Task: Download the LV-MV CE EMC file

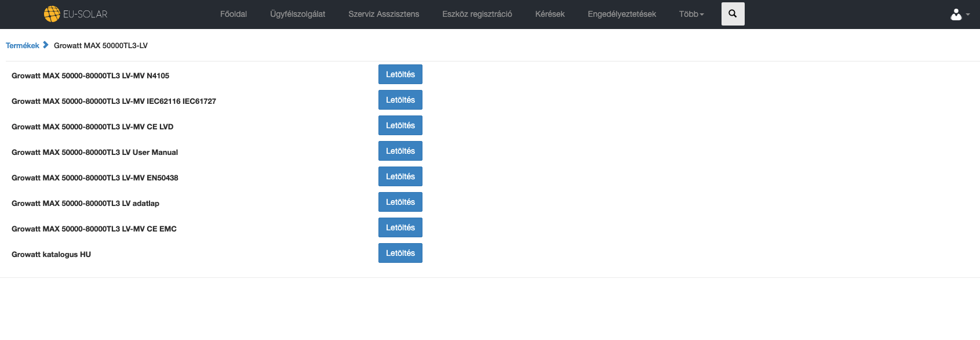Action: point(400,227)
